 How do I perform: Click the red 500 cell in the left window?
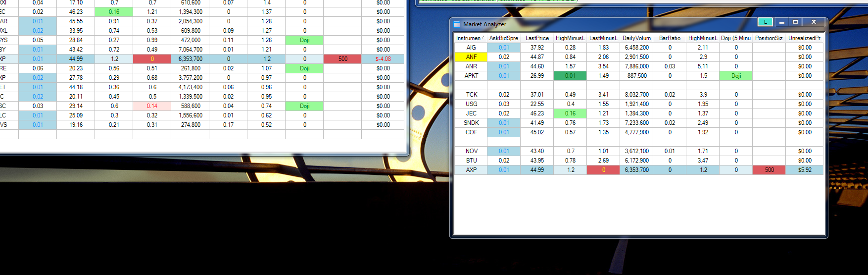click(x=342, y=59)
